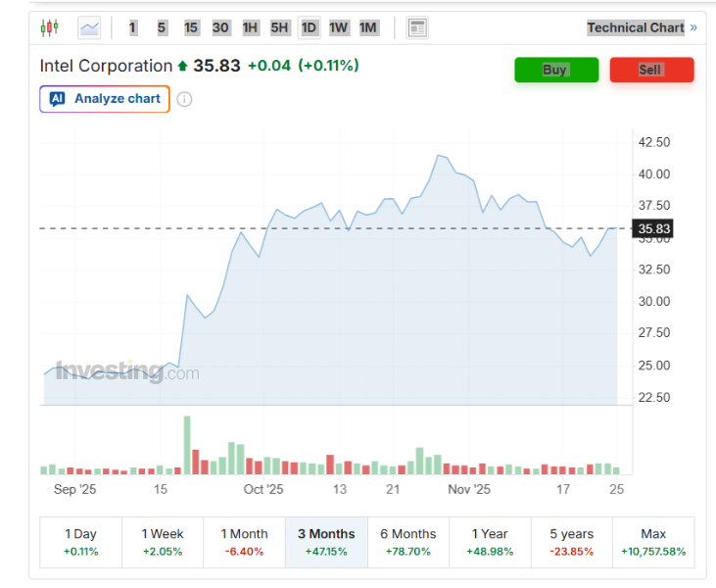Switch to the 1 Month range tab

tap(244, 542)
